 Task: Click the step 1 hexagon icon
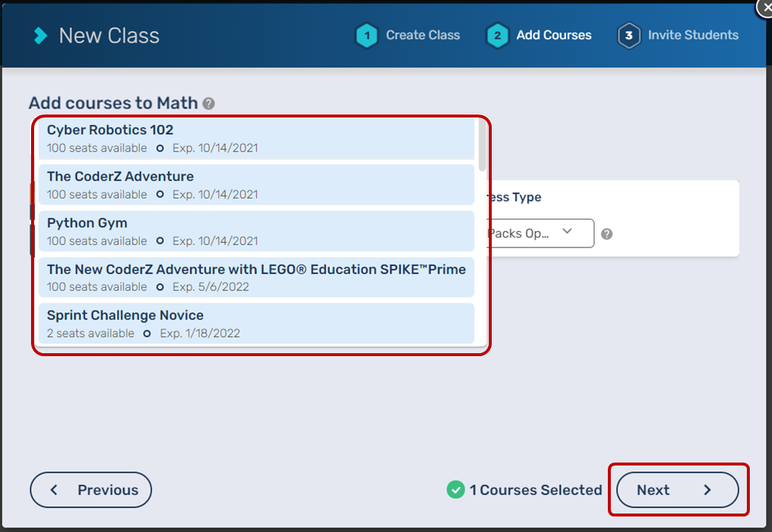coord(367,35)
